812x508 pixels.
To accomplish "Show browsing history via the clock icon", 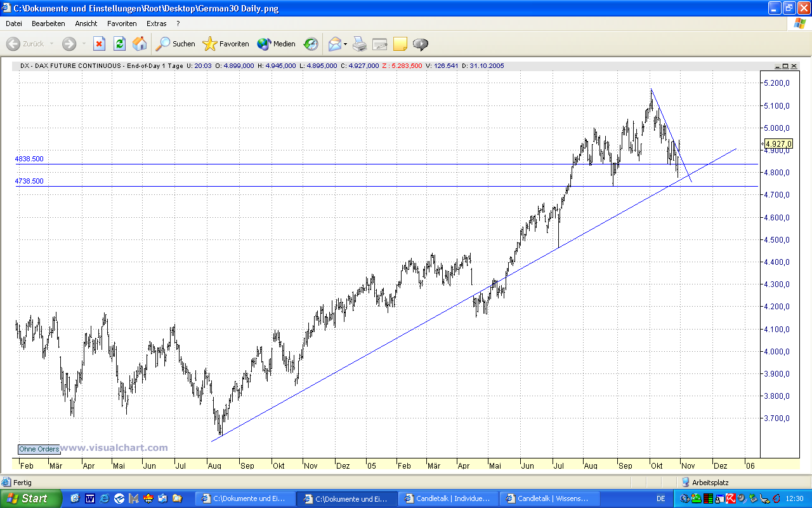I will [311, 44].
